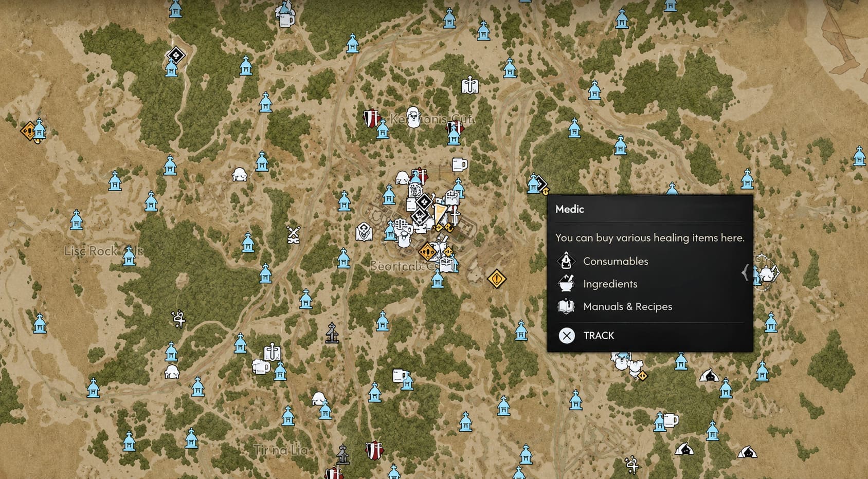Select the cave tent icon below the southeast mug
868x479 pixels.
pyautogui.click(x=684, y=449)
